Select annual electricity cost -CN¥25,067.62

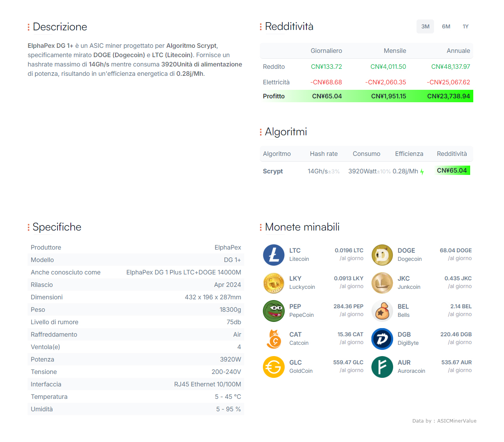click(x=448, y=82)
